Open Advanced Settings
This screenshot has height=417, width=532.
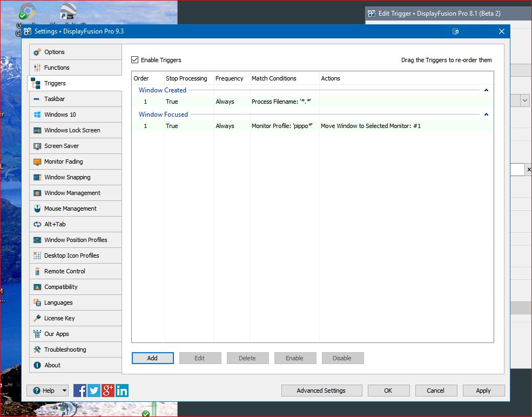point(321,391)
